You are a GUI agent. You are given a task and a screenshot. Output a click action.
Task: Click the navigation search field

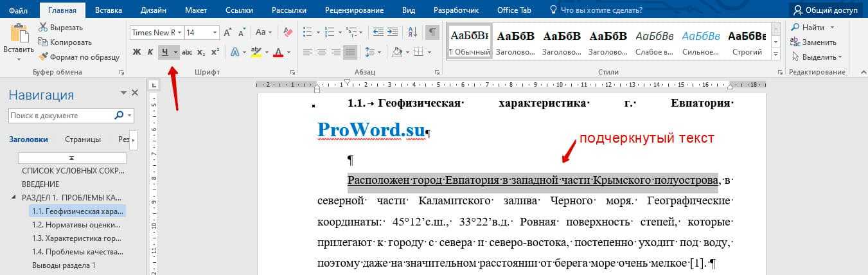click(x=62, y=116)
